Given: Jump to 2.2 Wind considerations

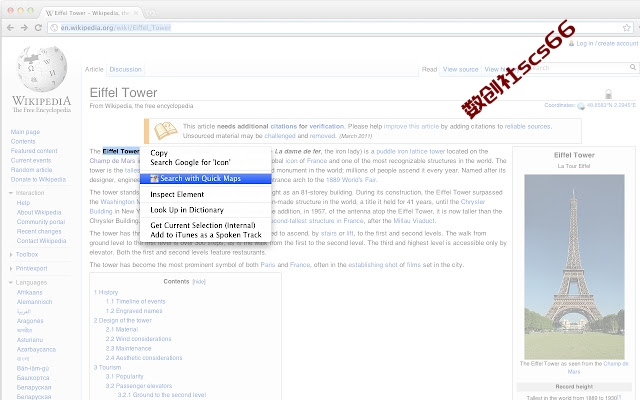Looking at the screenshot, I should click(138, 339).
